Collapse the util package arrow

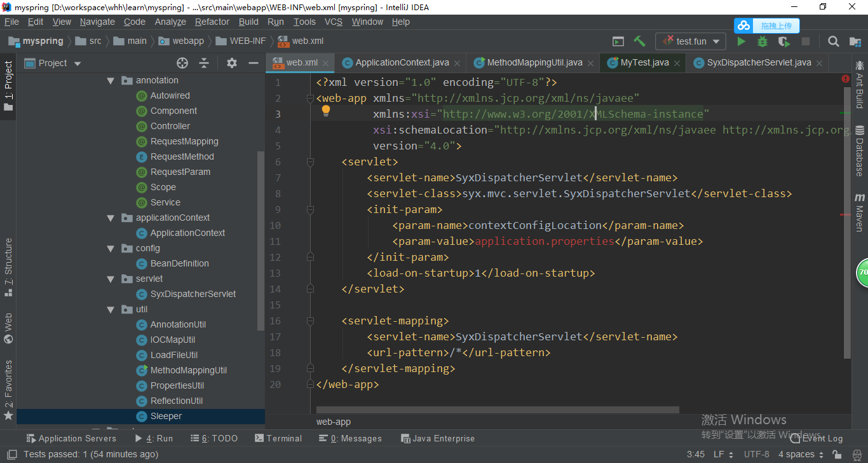pyautogui.click(x=111, y=310)
